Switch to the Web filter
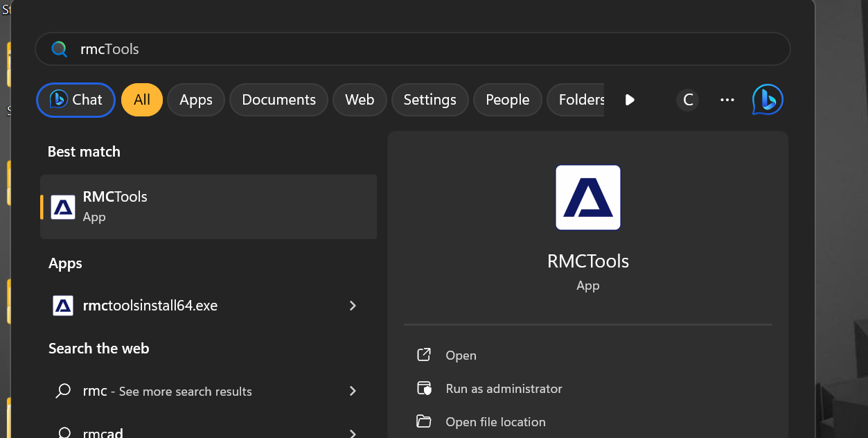This screenshot has width=868, height=438. coord(360,100)
